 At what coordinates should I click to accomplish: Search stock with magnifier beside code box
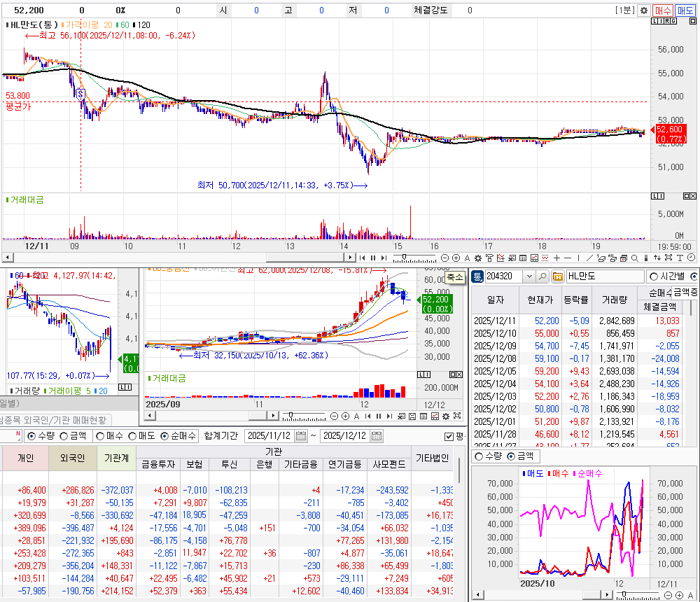542,276
